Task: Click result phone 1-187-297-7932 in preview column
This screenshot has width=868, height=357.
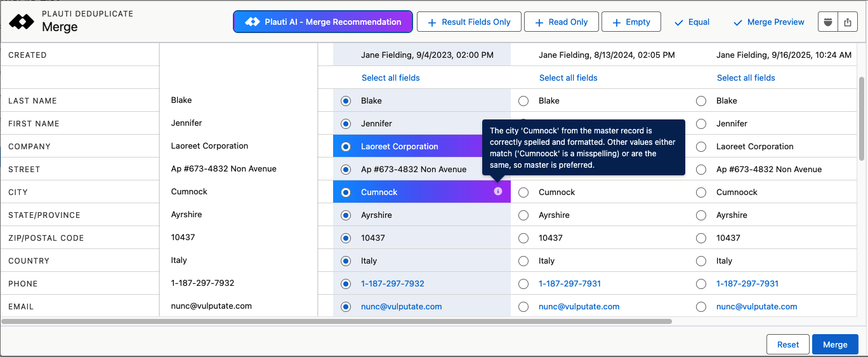Action: (202, 283)
